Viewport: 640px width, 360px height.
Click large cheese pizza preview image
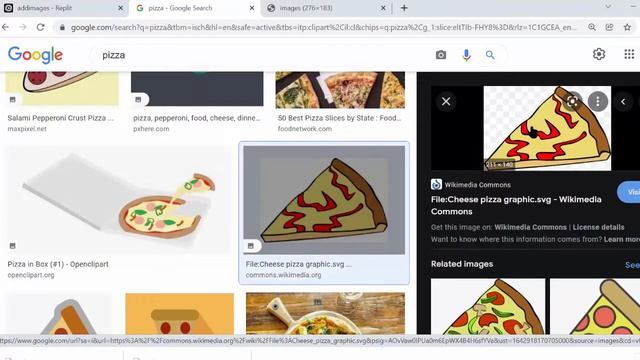pos(547,128)
